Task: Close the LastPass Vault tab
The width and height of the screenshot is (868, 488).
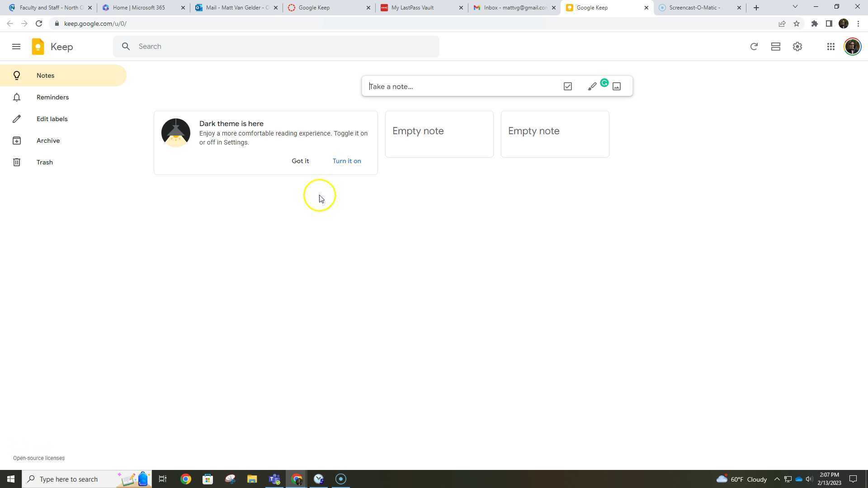Action: 461,8
